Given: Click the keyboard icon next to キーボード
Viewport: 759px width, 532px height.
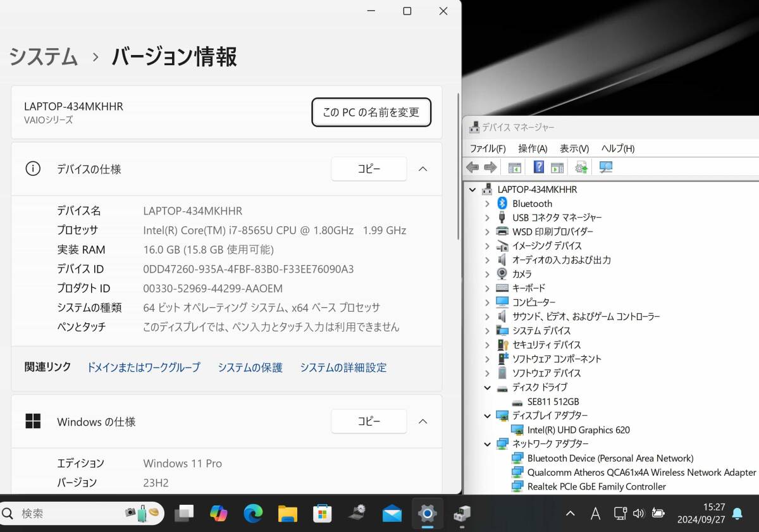Looking at the screenshot, I should point(502,288).
